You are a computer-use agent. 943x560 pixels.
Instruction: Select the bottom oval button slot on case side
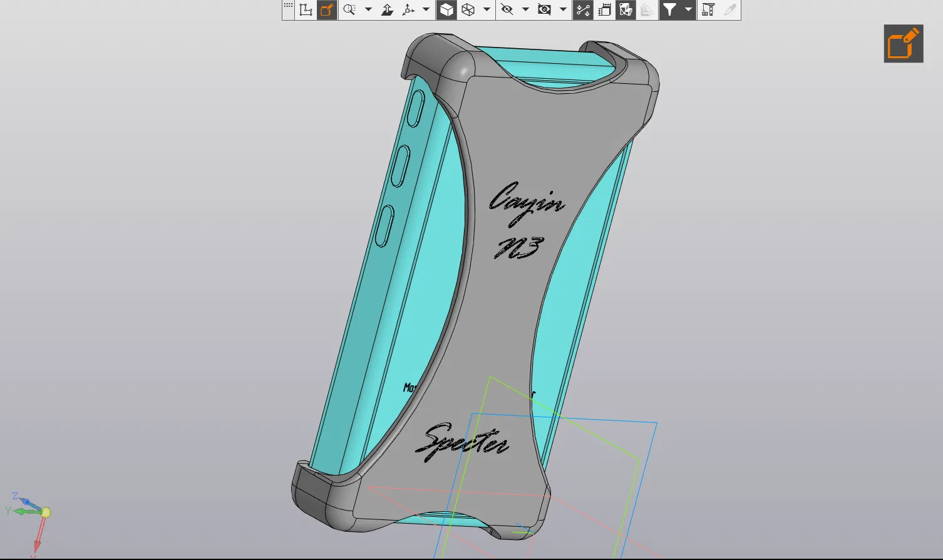coord(384,226)
